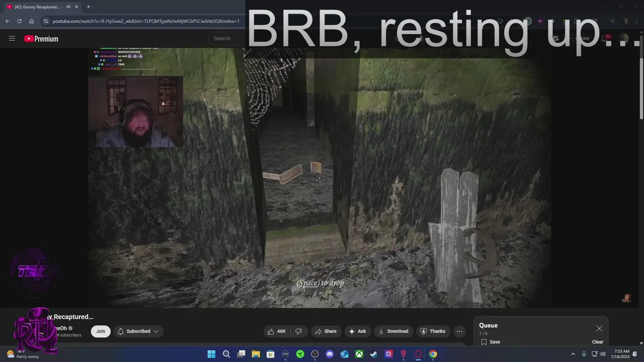Open Xbox app from taskbar
The image size is (644, 362).
[x=359, y=354]
